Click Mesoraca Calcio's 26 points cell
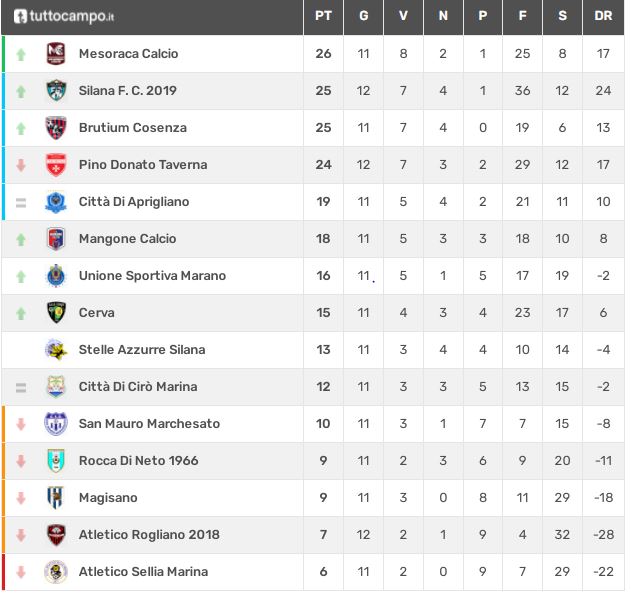This screenshot has height=594, width=631. [x=324, y=54]
